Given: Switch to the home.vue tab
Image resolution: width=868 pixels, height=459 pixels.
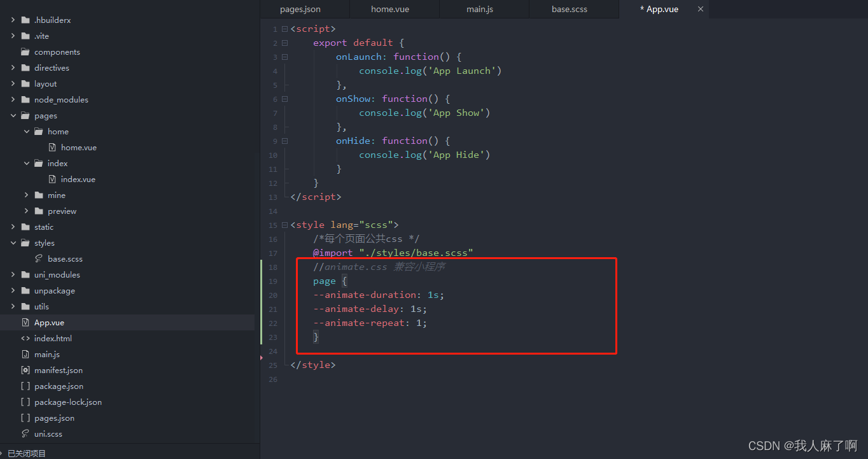Looking at the screenshot, I should [395, 9].
